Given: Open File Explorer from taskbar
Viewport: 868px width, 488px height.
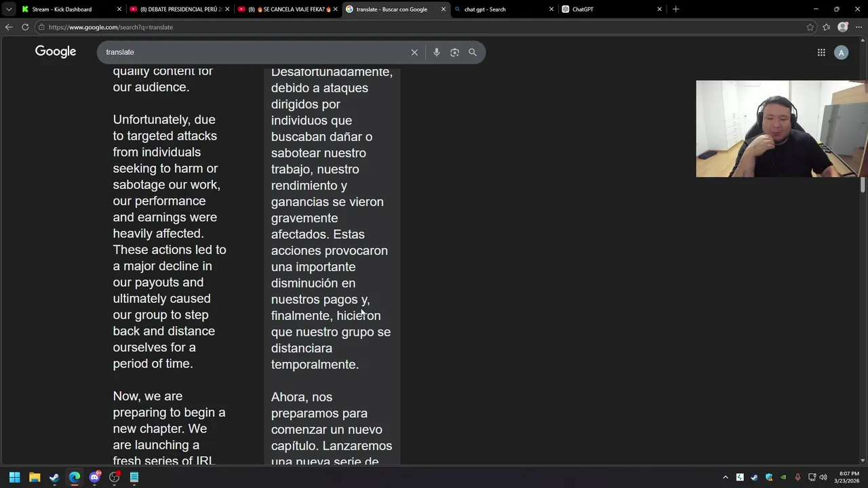Looking at the screenshot, I should tap(35, 477).
